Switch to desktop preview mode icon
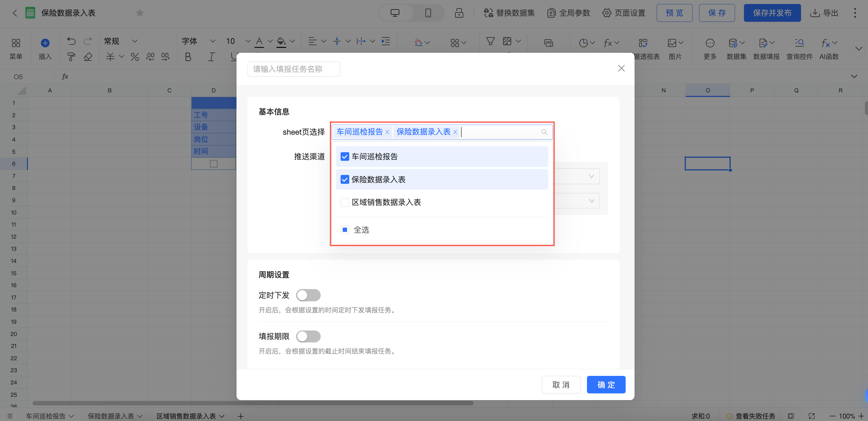Viewport: 868px width, 421px height. click(x=395, y=13)
